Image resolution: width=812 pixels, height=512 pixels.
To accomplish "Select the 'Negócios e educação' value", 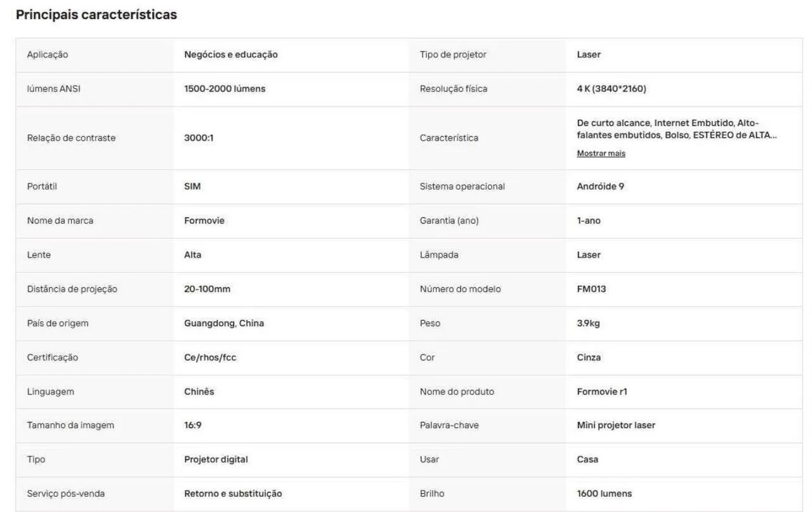I will pos(231,55).
